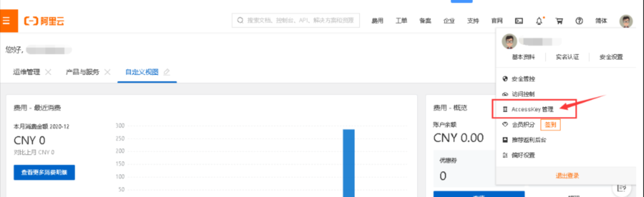
Task: Click the 偏好设置 sliders icon
Action: pos(505,155)
